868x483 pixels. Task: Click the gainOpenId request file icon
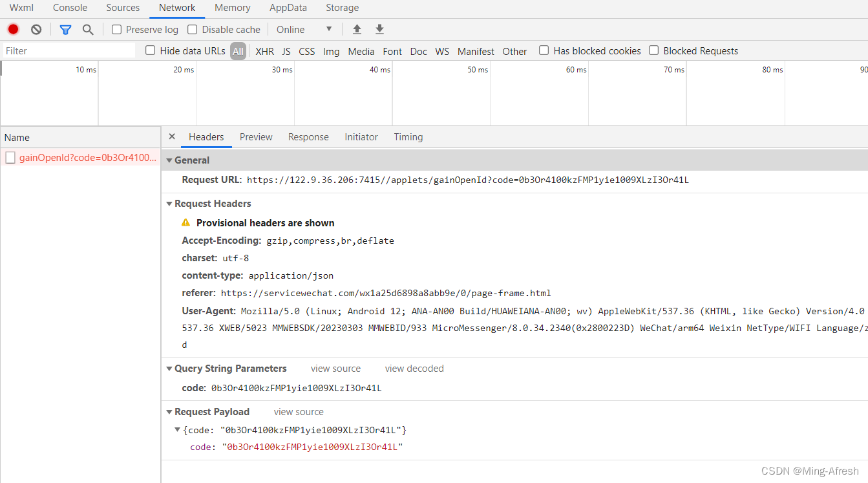10,158
